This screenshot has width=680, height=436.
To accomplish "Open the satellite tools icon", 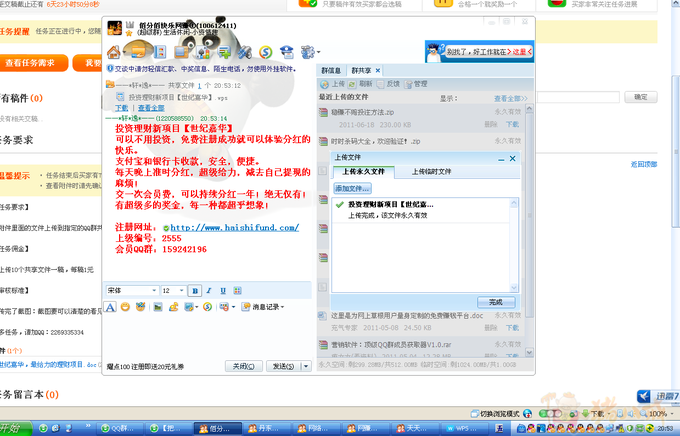I will [x=245, y=52].
